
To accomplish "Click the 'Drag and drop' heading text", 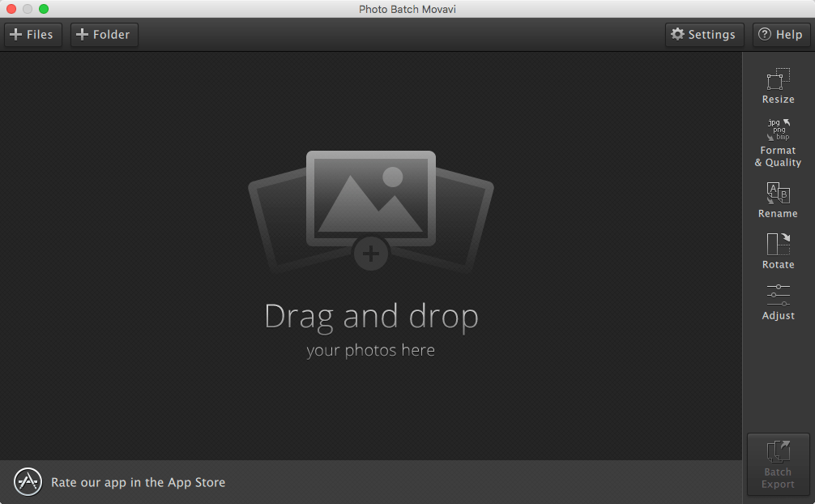I will [371, 316].
